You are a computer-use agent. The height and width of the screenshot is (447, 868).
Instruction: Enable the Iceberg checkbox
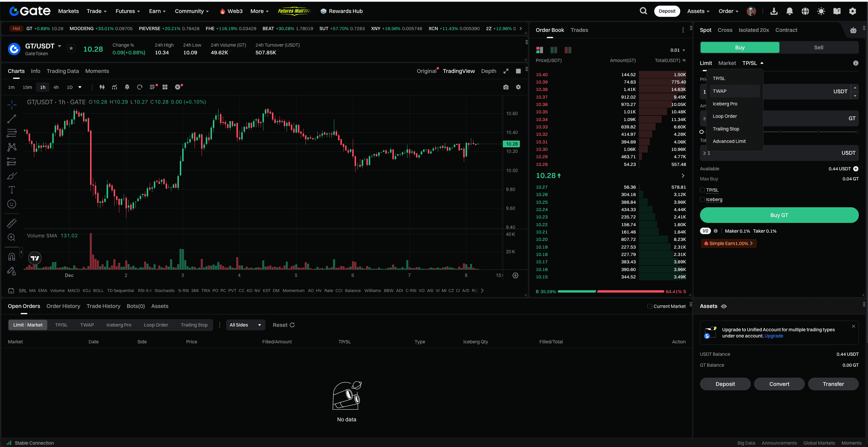[703, 199]
